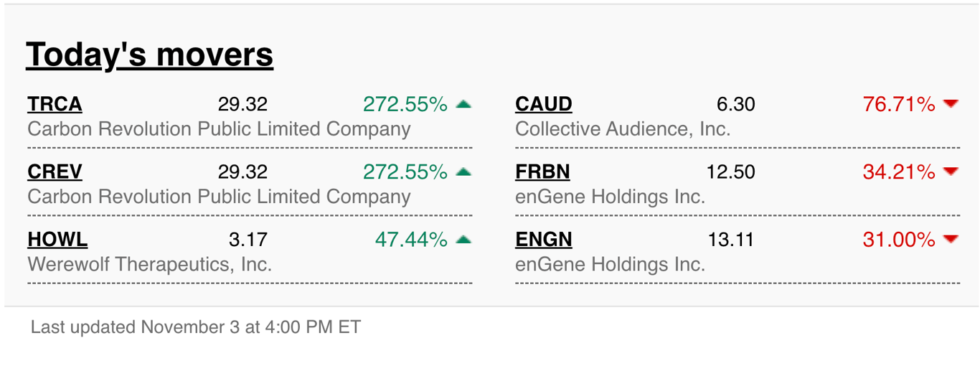This screenshot has height=371, width=980.
Task: Open the CREV ticker link
Action: click(x=55, y=172)
